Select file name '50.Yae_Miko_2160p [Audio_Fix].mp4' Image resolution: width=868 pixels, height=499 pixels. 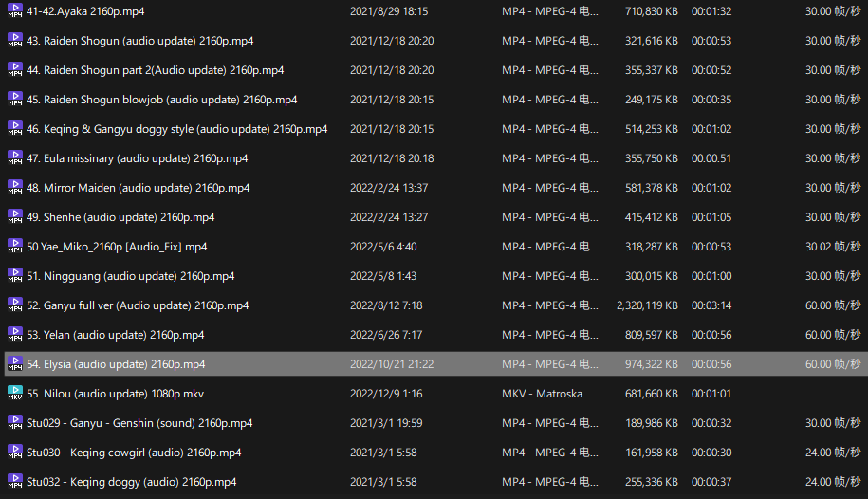pyautogui.click(x=117, y=247)
